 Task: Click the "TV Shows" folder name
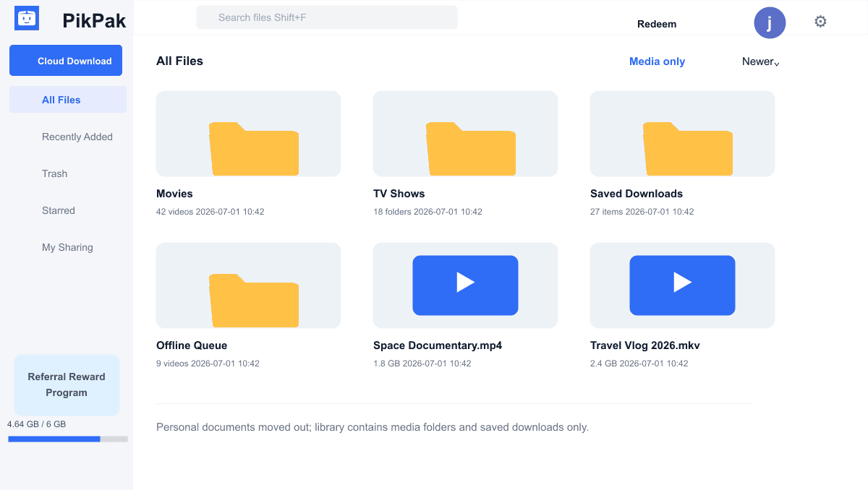pyautogui.click(x=399, y=194)
